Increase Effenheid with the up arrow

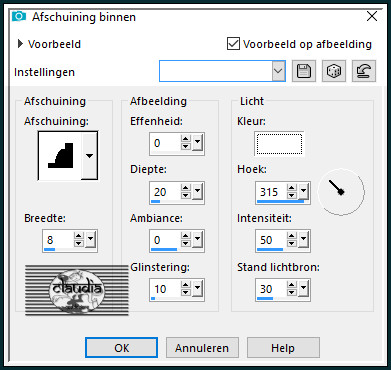tap(186, 139)
